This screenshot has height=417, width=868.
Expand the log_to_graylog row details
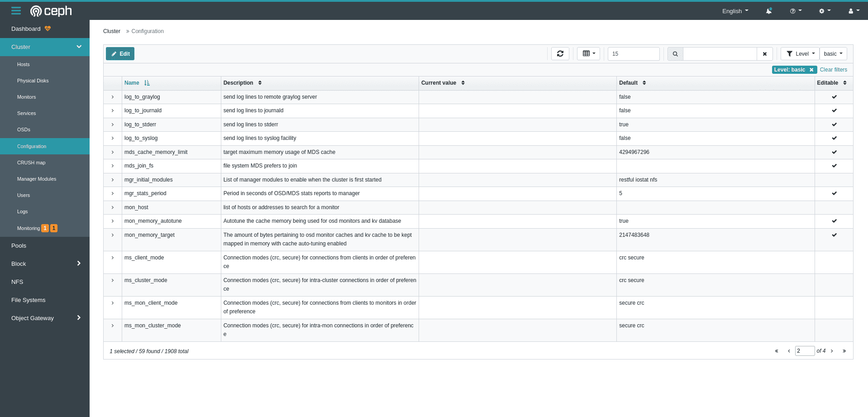(112, 97)
